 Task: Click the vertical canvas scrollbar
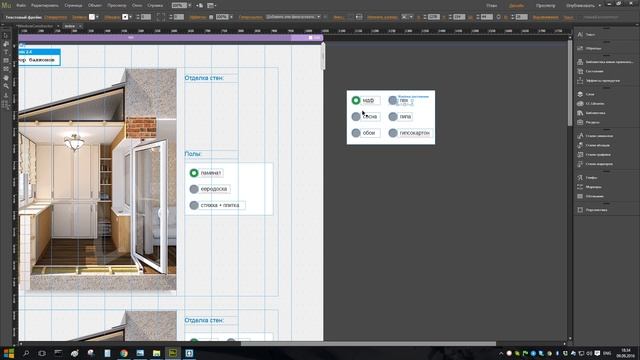[x=570, y=84]
